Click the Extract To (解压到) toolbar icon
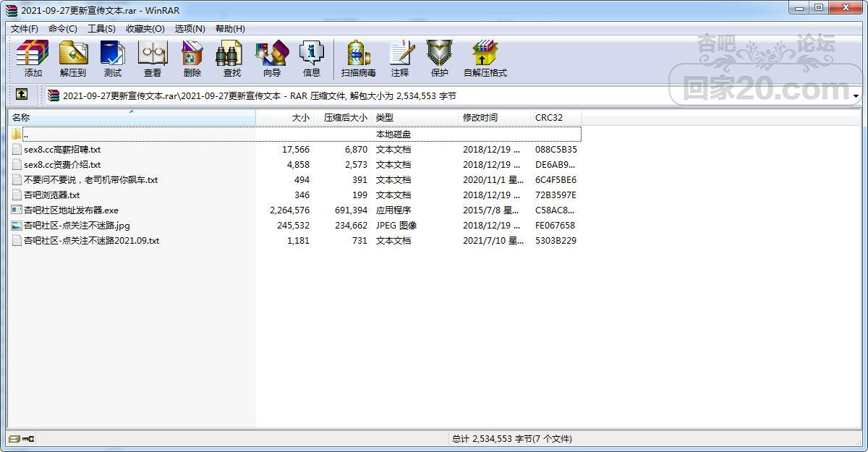This screenshot has height=452, width=868. point(73,53)
